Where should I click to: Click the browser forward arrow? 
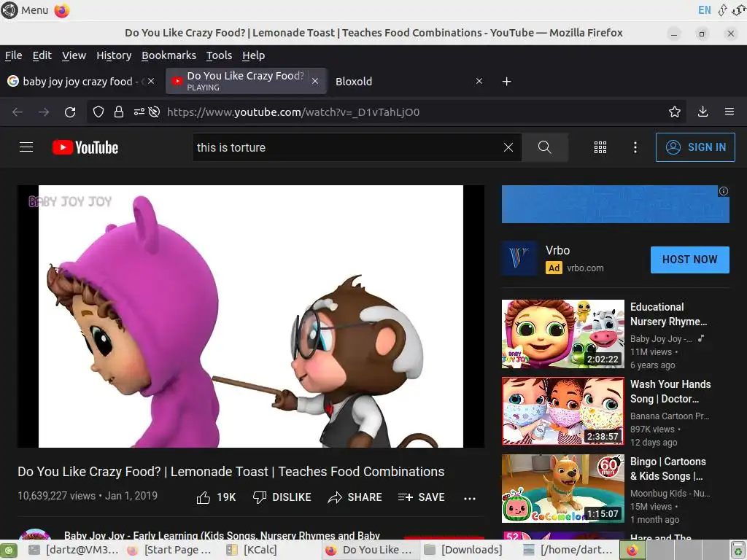[44, 112]
